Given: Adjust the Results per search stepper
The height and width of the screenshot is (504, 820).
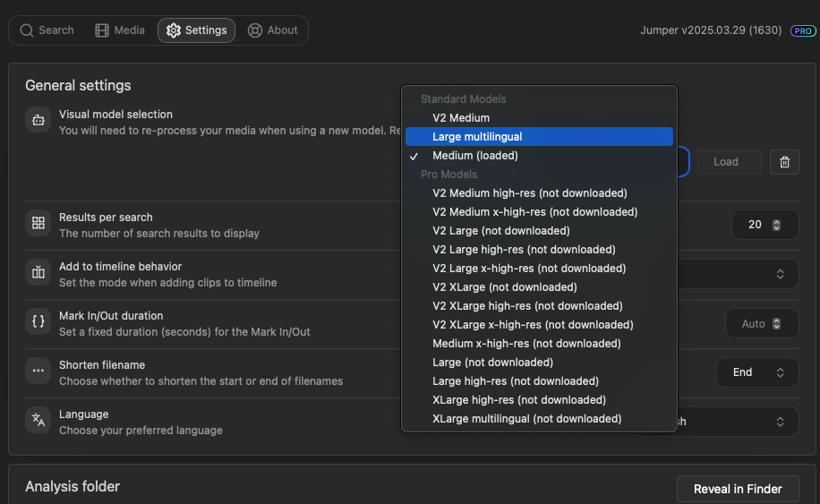Looking at the screenshot, I should pyautogui.click(x=776, y=225).
